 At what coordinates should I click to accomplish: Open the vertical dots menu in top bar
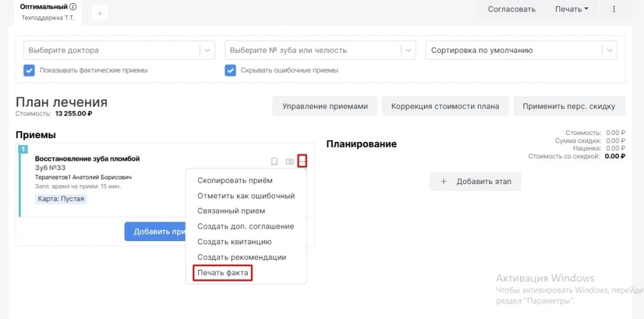coord(614,9)
